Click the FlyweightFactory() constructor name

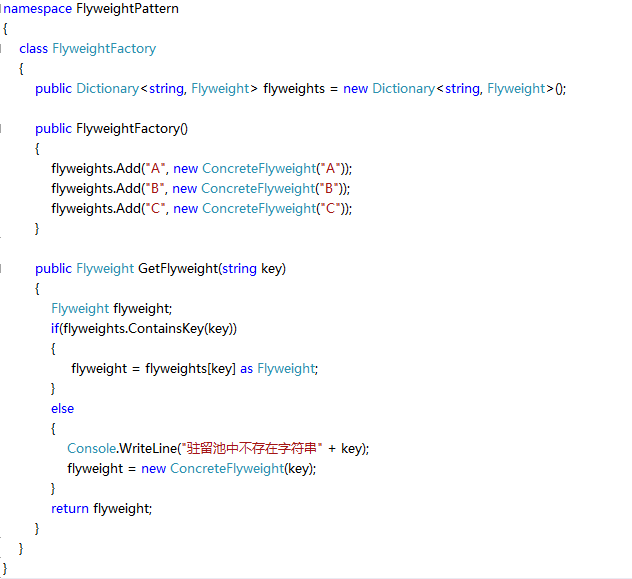pyautogui.click(x=132, y=129)
